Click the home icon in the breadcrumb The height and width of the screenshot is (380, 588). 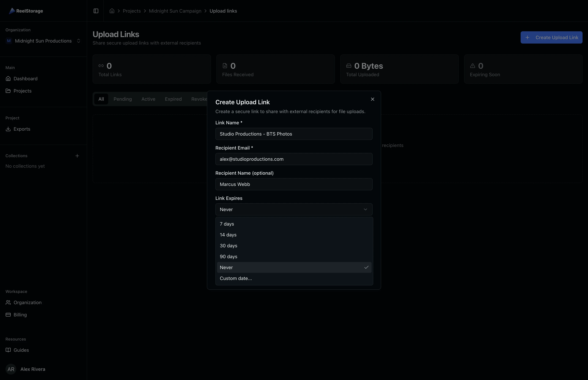[112, 11]
